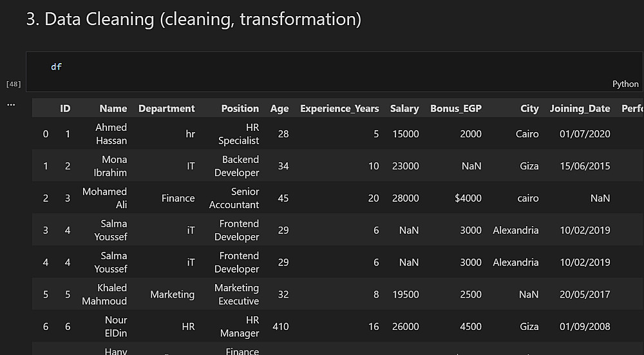Click the Joining_Date column header
The height and width of the screenshot is (355, 644).
click(x=580, y=108)
